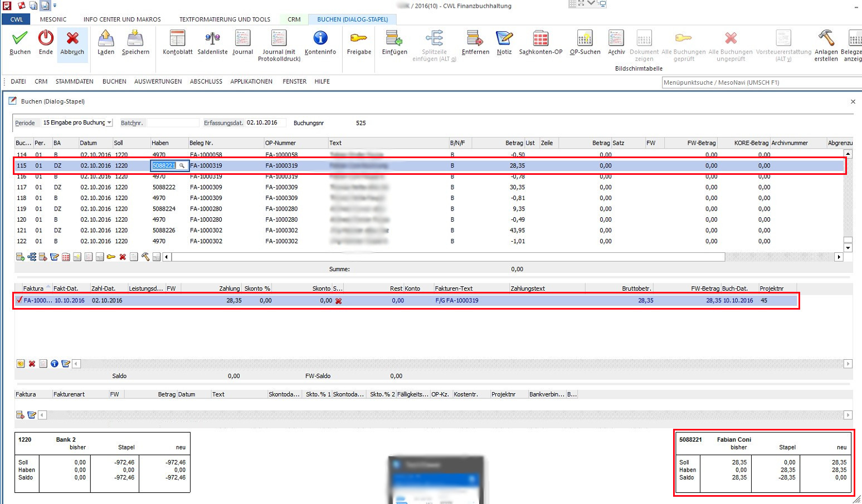Click the Abbruch button
The height and width of the screenshot is (504, 862).
(72, 43)
